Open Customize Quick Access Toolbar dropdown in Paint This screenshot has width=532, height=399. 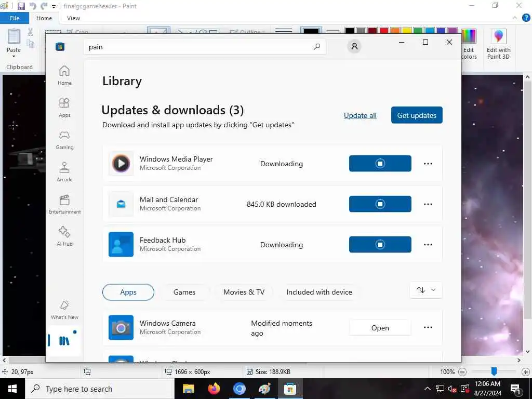click(54, 6)
